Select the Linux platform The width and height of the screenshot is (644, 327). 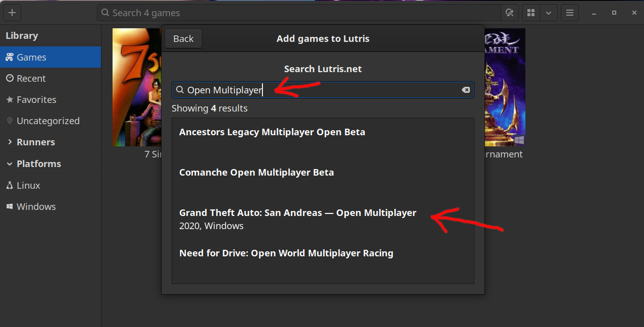click(50, 185)
